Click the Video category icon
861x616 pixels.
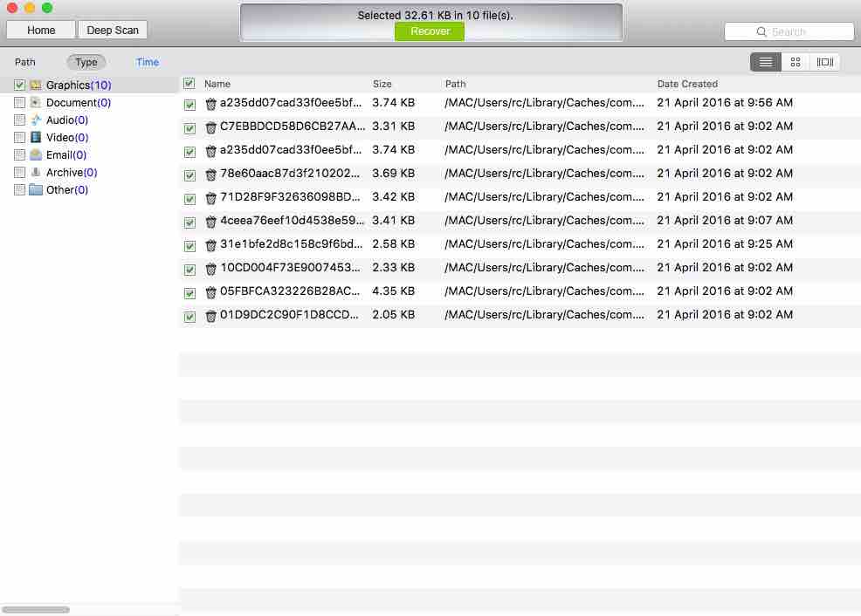pyautogui.click(x=36, y=137)
